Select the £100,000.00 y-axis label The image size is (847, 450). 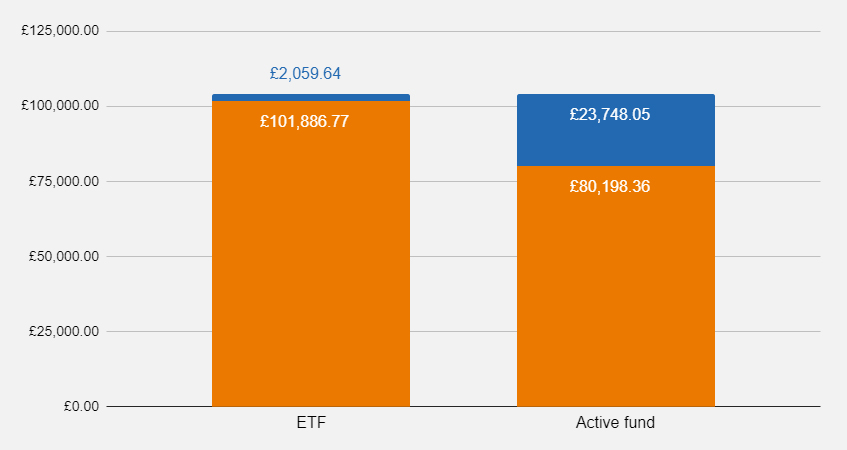click(x=60, y=106)
